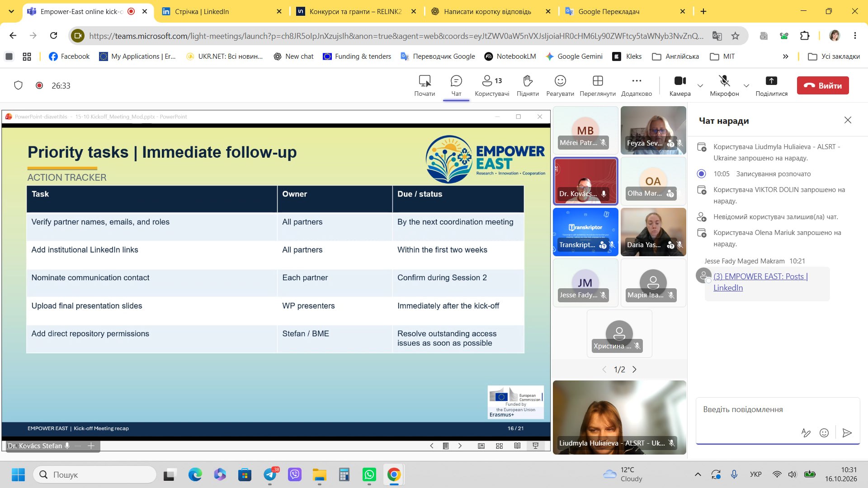
Task: Show hidden system tray icons chevron
Action: point(698,474)
